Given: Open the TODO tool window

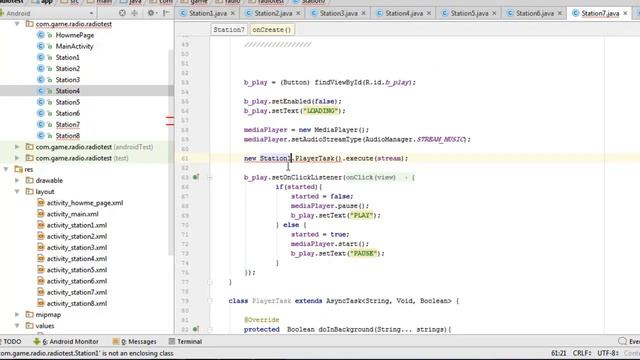Looking at the screenshot, I should click(x=11, y=341).
